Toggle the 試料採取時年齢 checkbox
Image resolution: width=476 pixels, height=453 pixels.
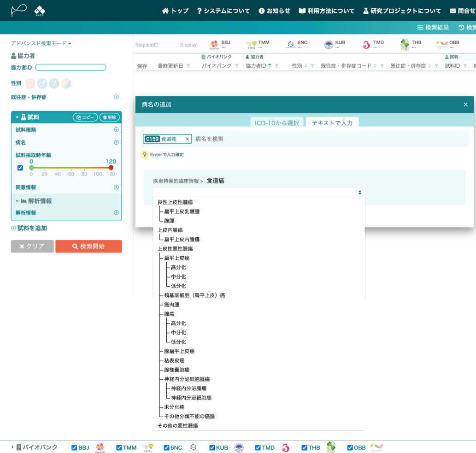point(20,168)
